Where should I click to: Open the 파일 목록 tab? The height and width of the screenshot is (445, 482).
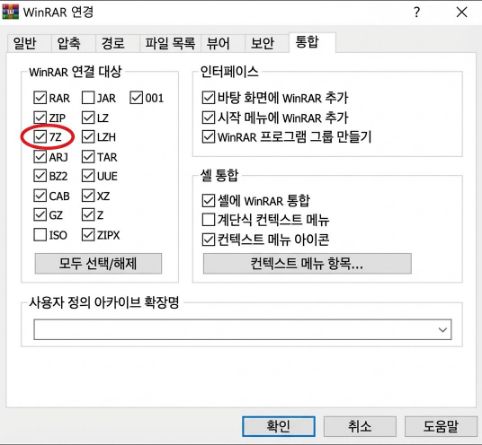(x=170, y=43)
